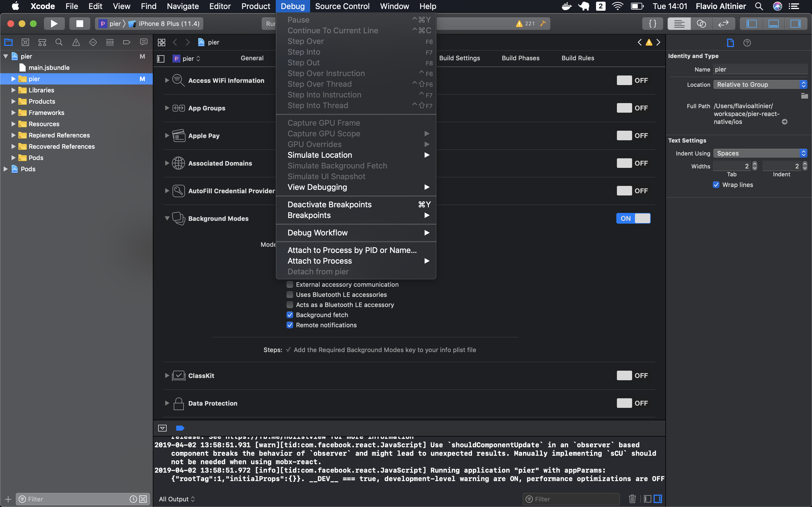Select the File inspector icon
The image size is (812, 507).
click(x=730, y=43)
